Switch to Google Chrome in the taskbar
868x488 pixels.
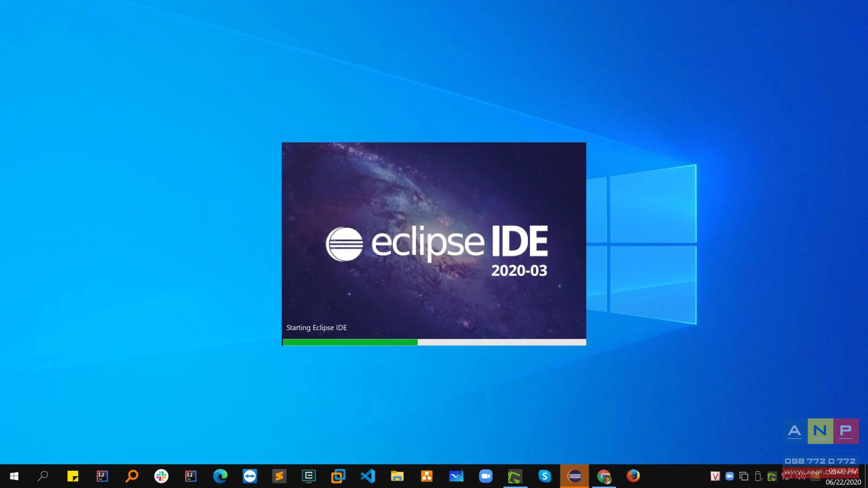(604, 476)
